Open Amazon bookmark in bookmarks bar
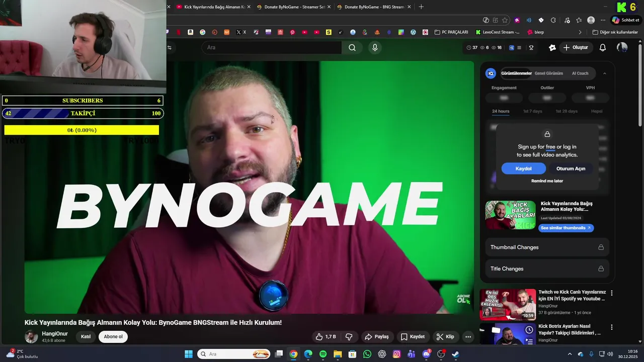 (190, 32)
